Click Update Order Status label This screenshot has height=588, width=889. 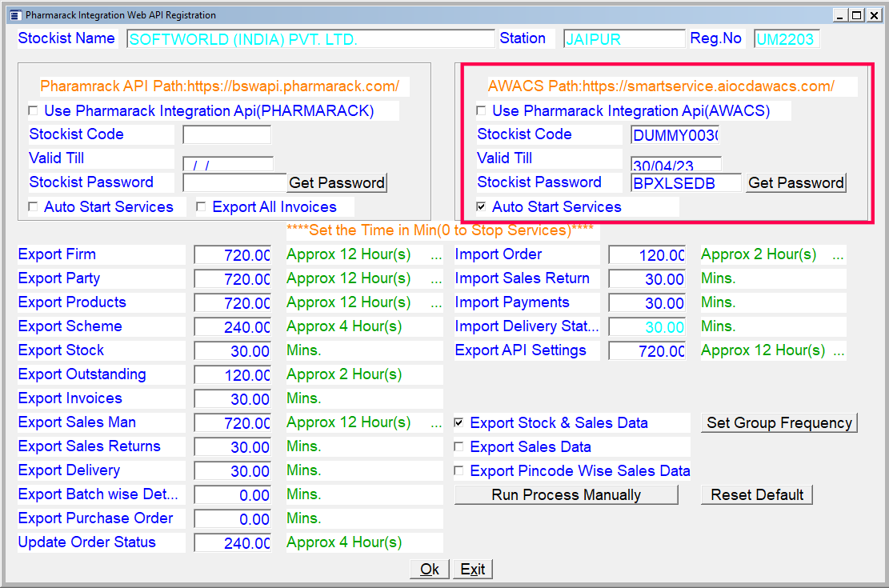tap(86, 542)
